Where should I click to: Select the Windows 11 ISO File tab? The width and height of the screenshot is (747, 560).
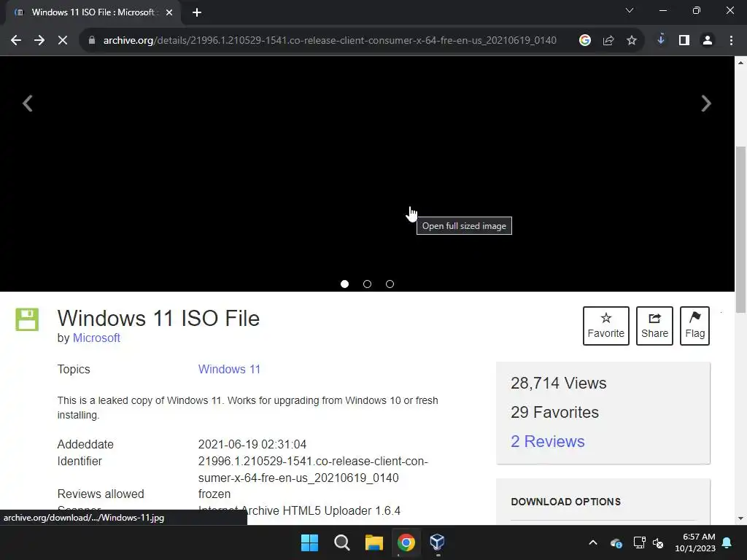click(x=93, y=12)
